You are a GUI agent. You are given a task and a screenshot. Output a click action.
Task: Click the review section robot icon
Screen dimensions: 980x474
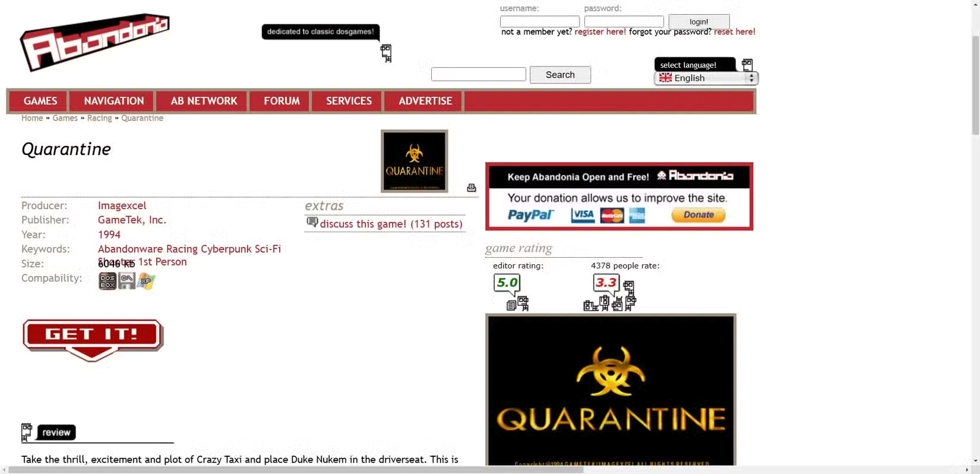pyautogui.click(x=27, y=432)
